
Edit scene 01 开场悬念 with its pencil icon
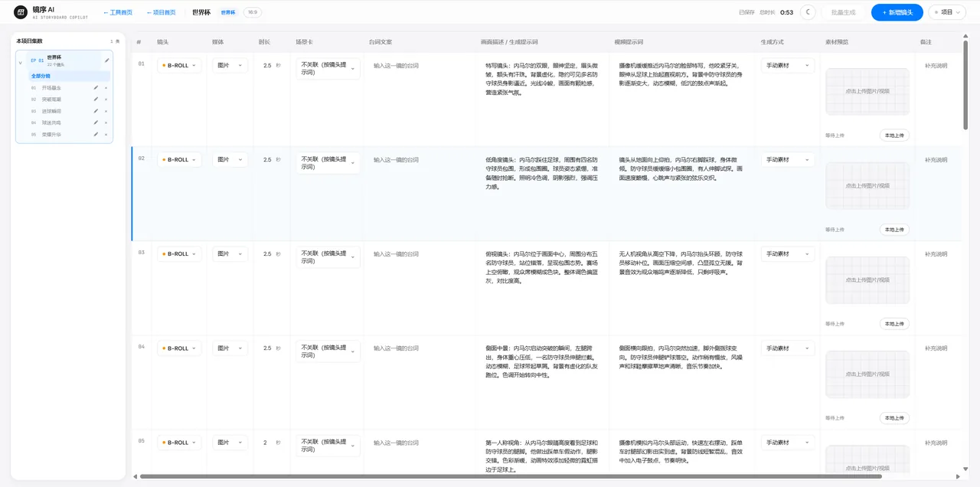pyautogui.click(x=96, y=88)
